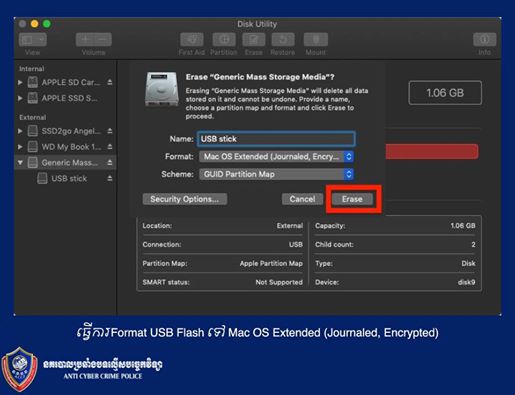Click the Mount toolbar icon
Image resolution: width=515 pixels, height=395 pixels.
(316, 40)
